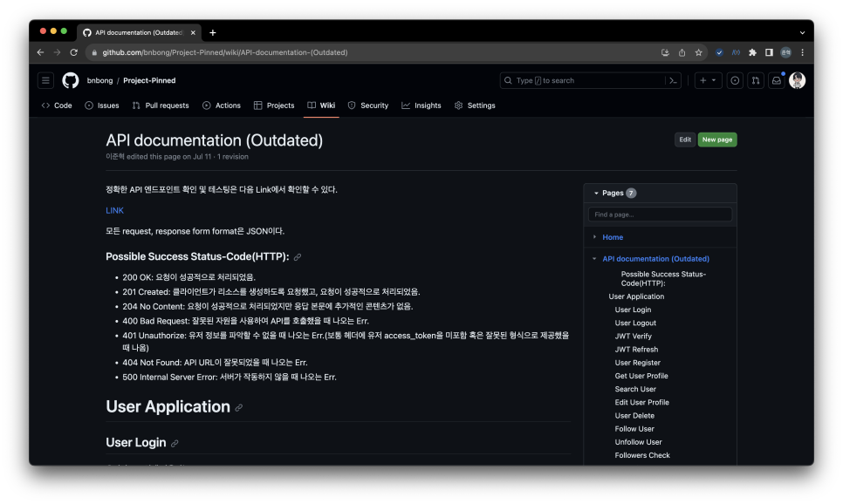
Task: Open the issues icon in the top header
Action: [735, 80]
